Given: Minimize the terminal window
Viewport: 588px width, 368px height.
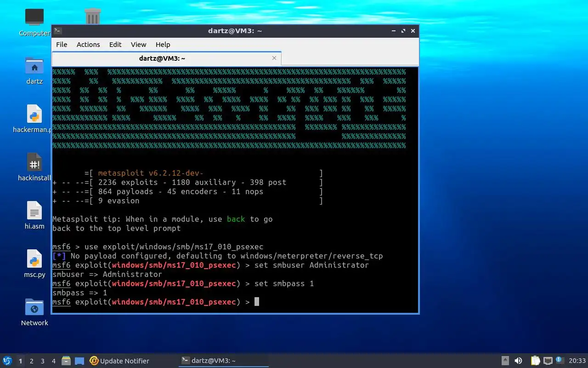Looking at the screenshot, I should (394, 31).
